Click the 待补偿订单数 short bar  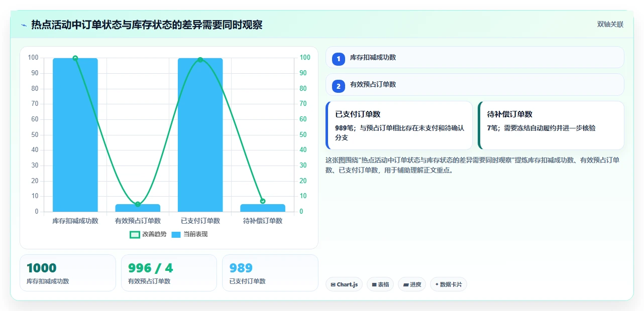click(x=263, y=208)
